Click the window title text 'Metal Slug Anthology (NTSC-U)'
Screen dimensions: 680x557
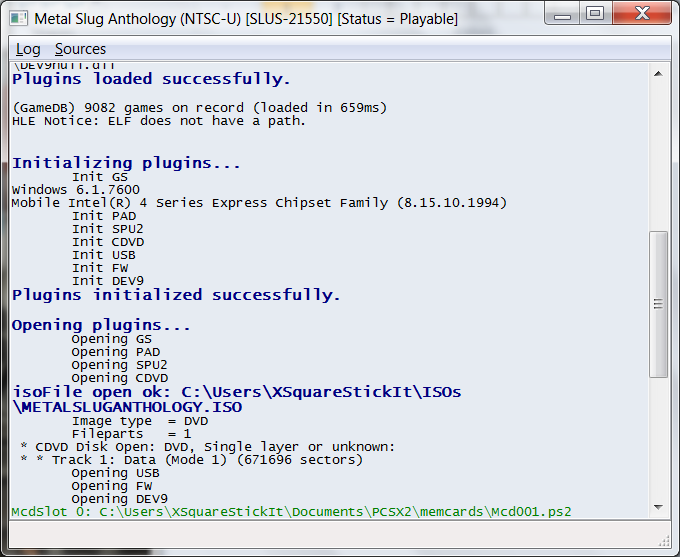coord(137,19)
